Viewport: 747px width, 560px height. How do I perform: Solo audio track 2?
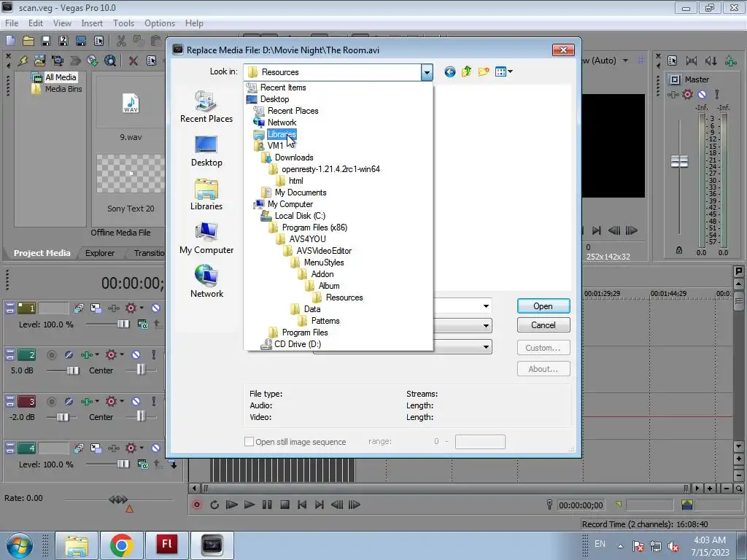(x=153, y=355)
